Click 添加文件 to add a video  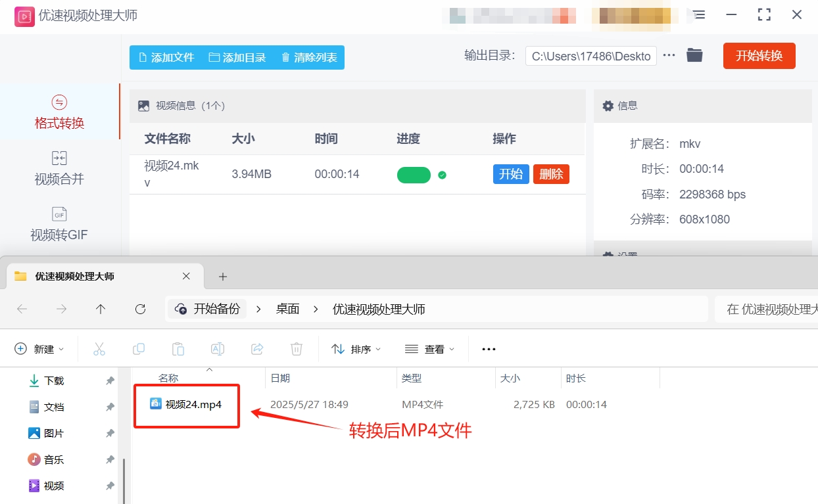[166, 58]
